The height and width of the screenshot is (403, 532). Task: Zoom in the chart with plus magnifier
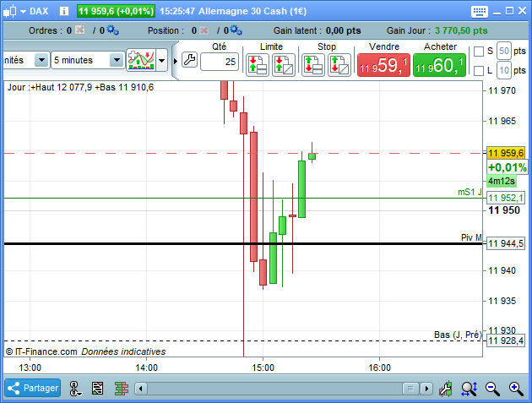pos(516,389)
